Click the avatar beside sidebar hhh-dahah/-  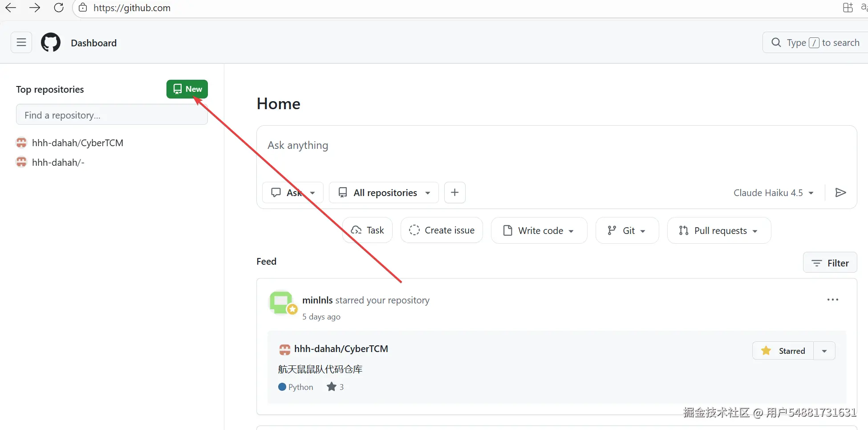point(21,162)
